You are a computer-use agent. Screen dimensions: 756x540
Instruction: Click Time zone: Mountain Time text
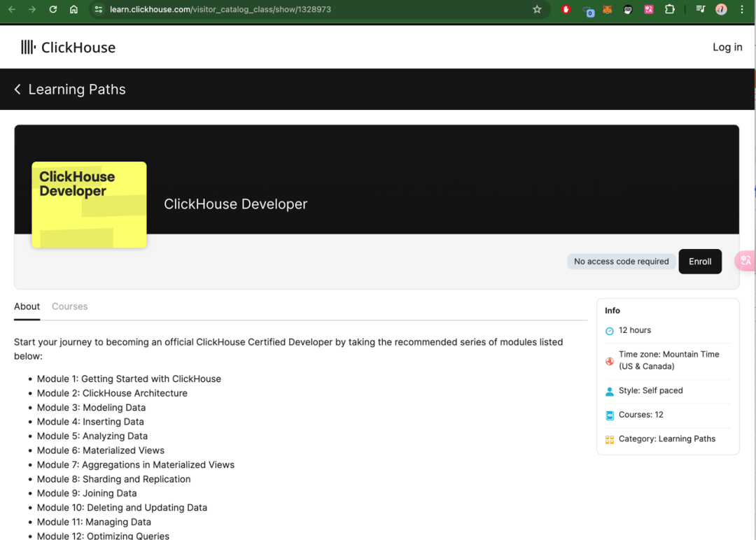[x=669, y=360]
